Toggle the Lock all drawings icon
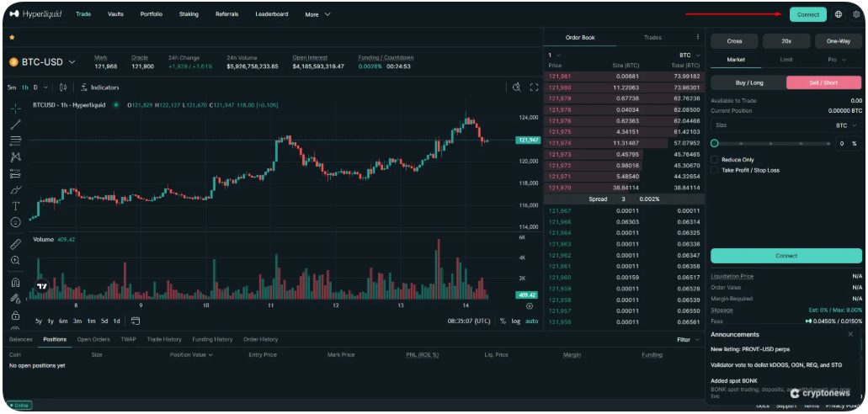 point(15,316)
